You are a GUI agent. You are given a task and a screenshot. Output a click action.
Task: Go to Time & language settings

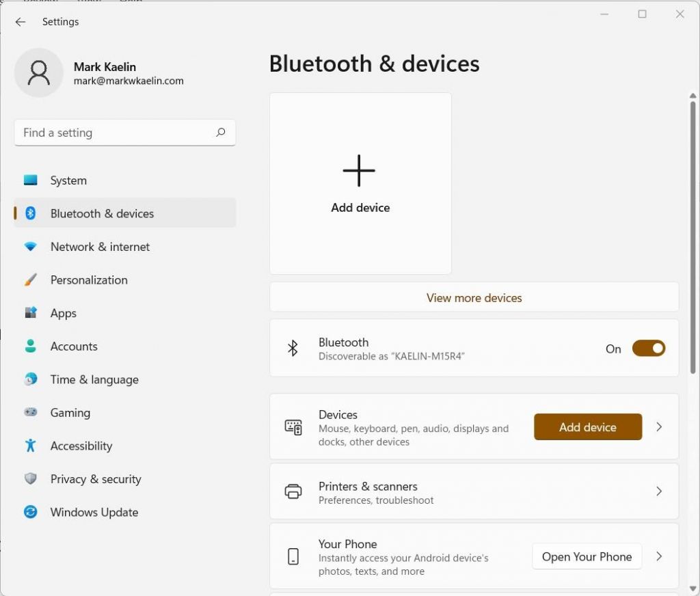(x=94, y=379)
